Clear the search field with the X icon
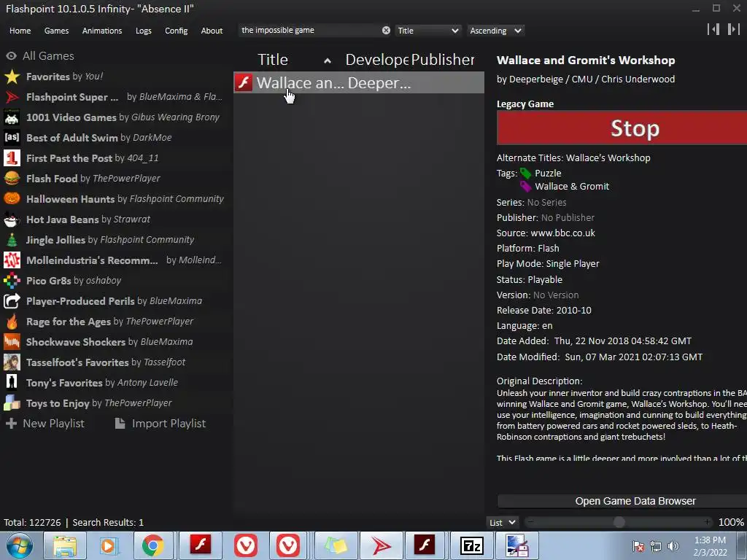This screenshot has height=560, width=747. point(386,31)
